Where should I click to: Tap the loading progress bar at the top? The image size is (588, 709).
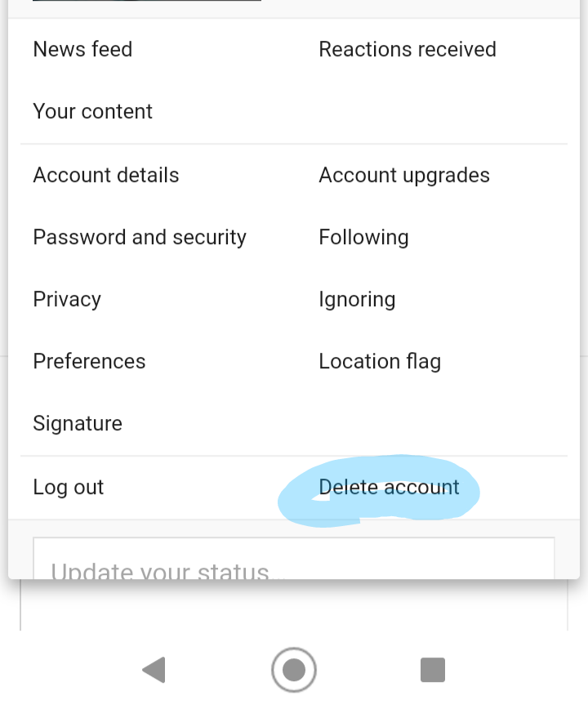tap(147, 3)
